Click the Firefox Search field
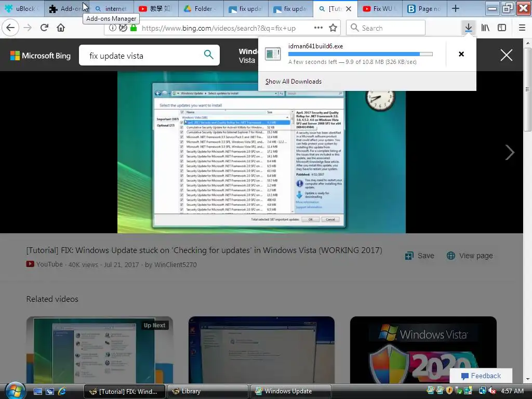The width and height of the screenshot is (532, 399). click(x=386, y=28)
